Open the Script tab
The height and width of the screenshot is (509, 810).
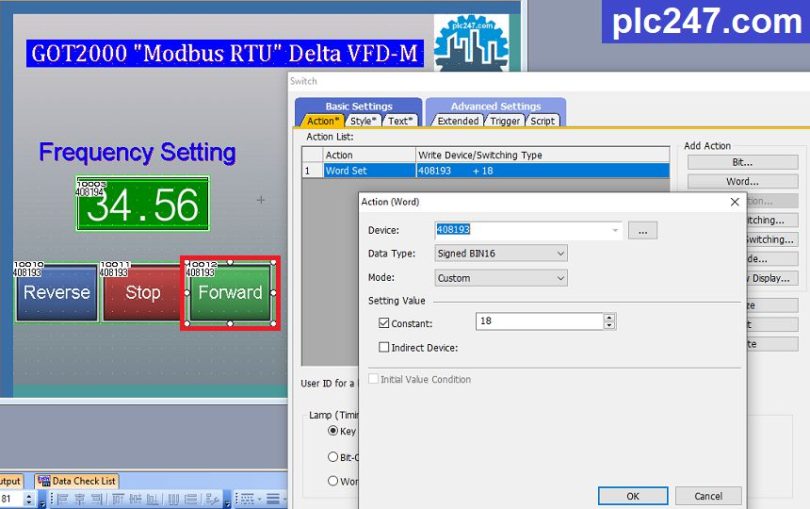[x=542, y=121]
